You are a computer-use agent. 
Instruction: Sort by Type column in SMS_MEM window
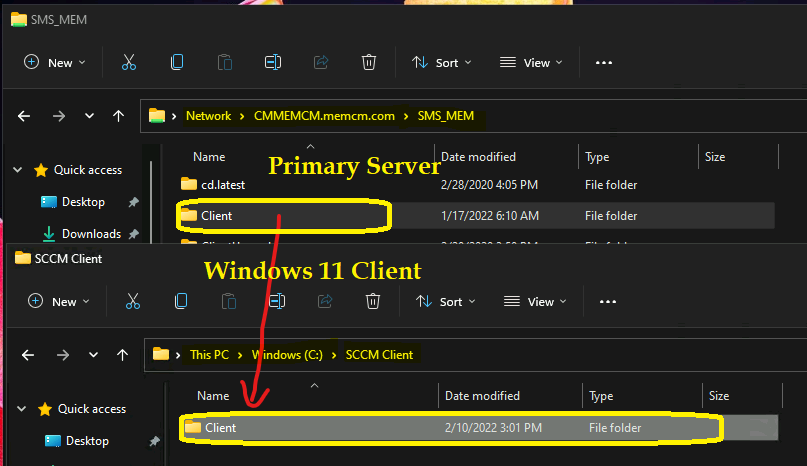[597, 157]
